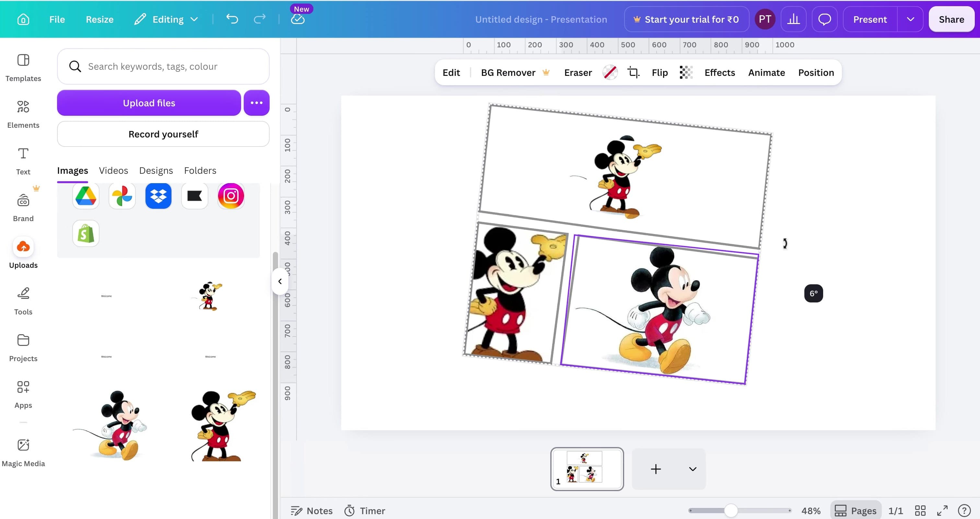Expand the Editing mode dropdown
Screen dimensions: 980x519
[x=166, y=19]
